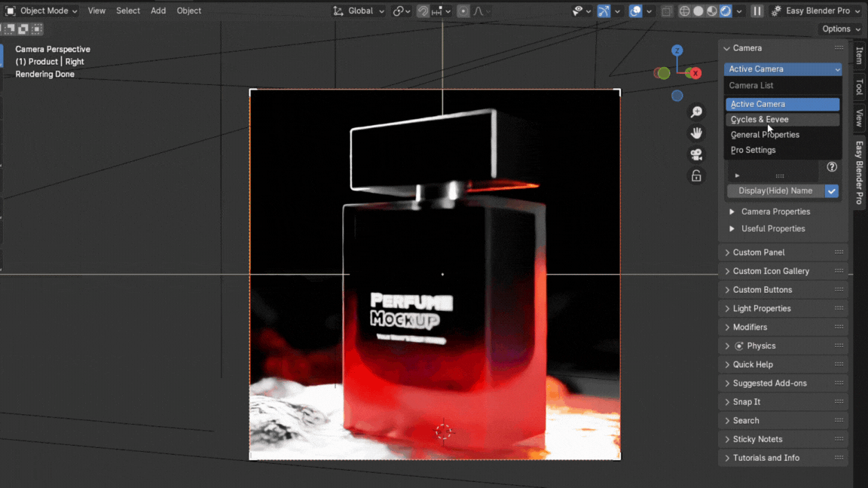Click the Options button
The image size is (868, 488).
841,29
